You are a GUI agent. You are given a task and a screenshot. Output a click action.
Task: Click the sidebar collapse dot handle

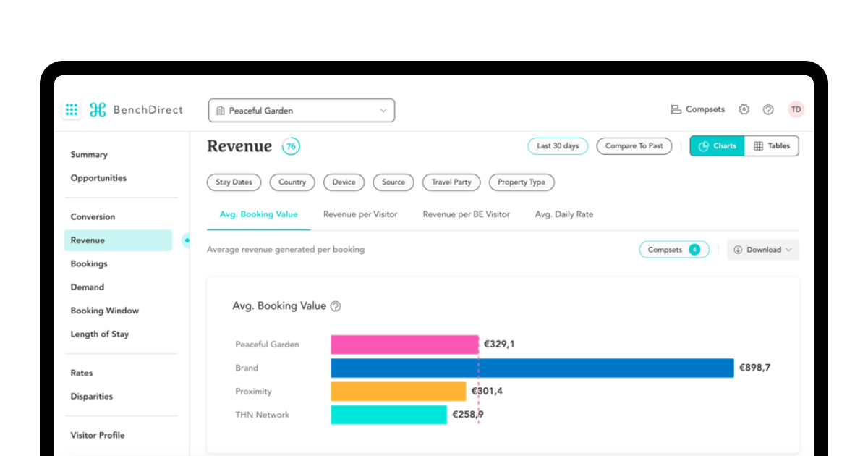[187, 240]
